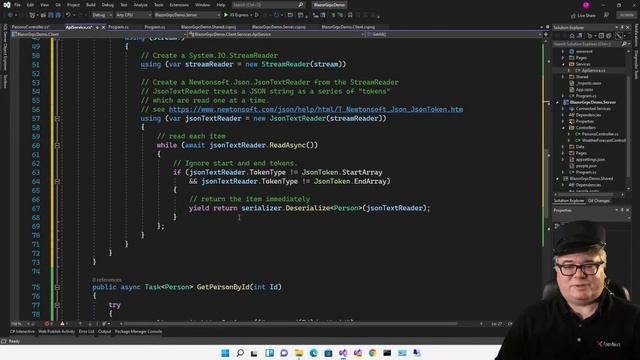Click the Save All icon in the toolbar

[58, 15]
